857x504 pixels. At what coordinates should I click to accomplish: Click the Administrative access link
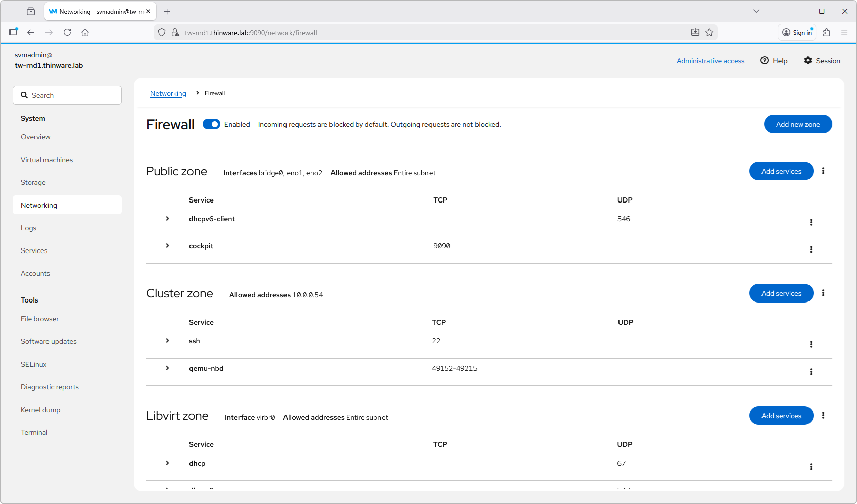710,61
